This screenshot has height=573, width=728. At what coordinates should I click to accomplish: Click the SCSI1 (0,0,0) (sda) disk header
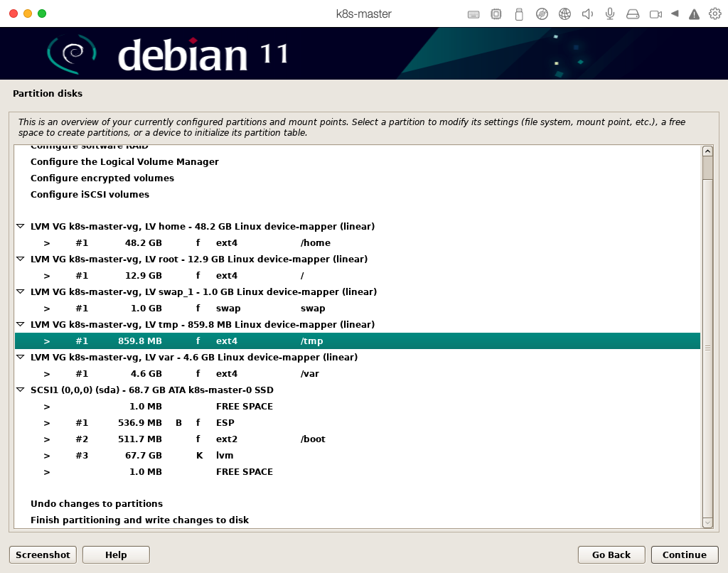(x=152, y=390)
